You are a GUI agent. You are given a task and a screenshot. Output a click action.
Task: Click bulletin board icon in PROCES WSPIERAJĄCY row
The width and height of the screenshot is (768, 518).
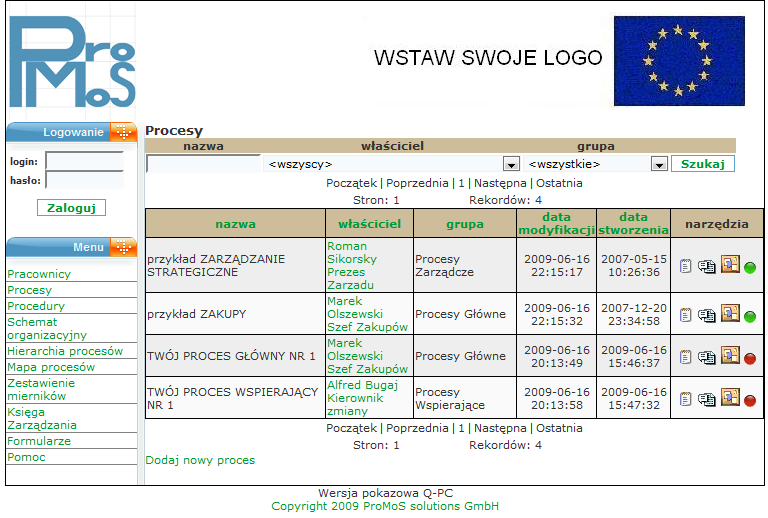click(x=730, y=397)
